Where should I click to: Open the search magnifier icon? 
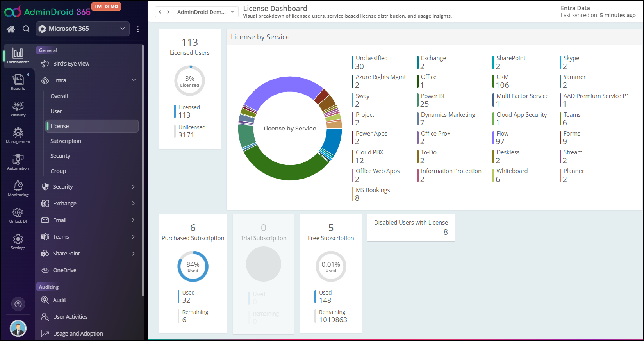[x=26, y=29]
